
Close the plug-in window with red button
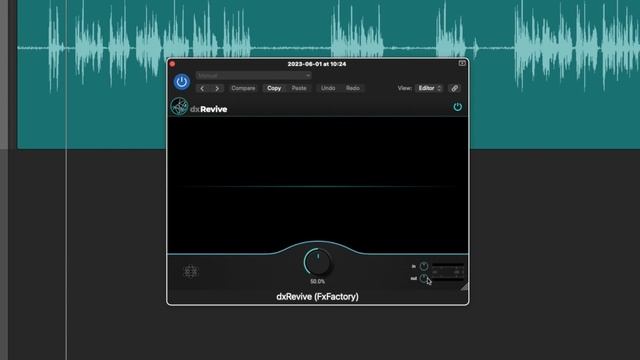172,64
